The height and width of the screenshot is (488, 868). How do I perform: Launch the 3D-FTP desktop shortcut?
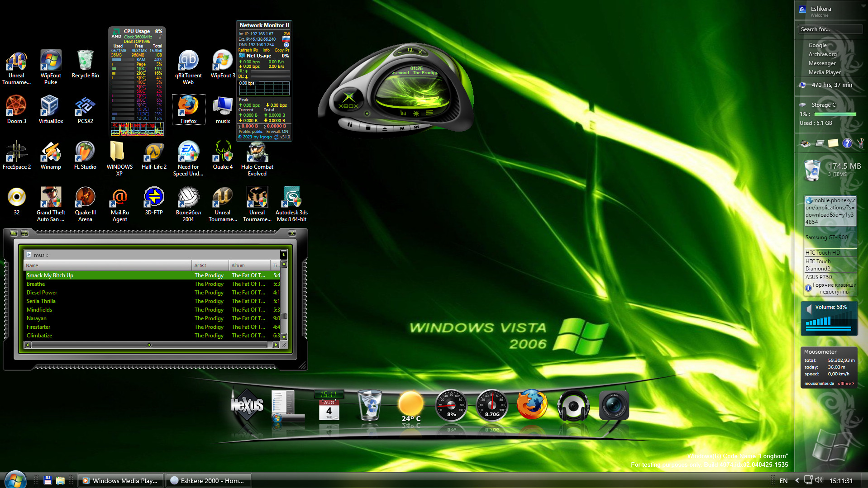[x=154, y=200]
